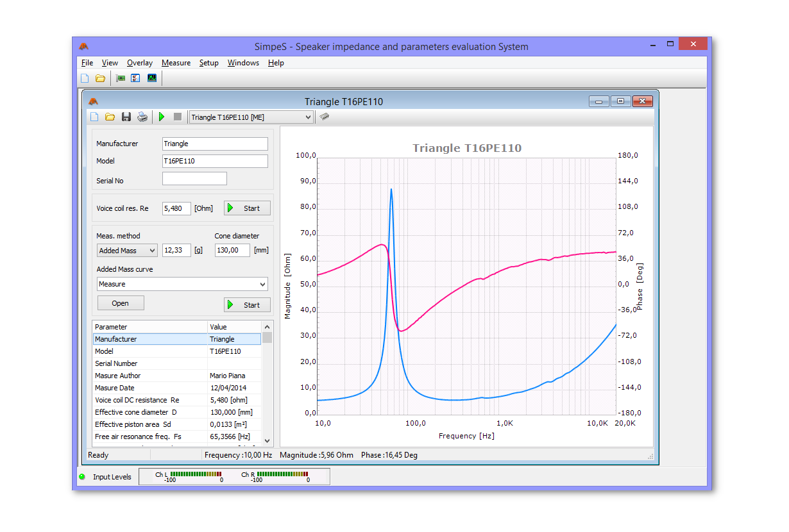Click Mario Piana value cell

[x=235, y=376]
